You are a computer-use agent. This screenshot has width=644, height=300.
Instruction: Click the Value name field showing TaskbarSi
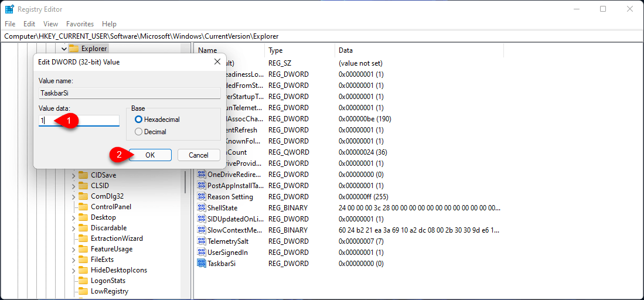[x=130, y=93]
